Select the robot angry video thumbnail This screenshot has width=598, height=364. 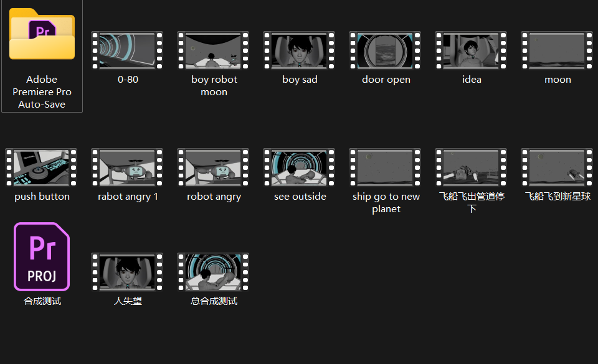click(x=213, y=167)
